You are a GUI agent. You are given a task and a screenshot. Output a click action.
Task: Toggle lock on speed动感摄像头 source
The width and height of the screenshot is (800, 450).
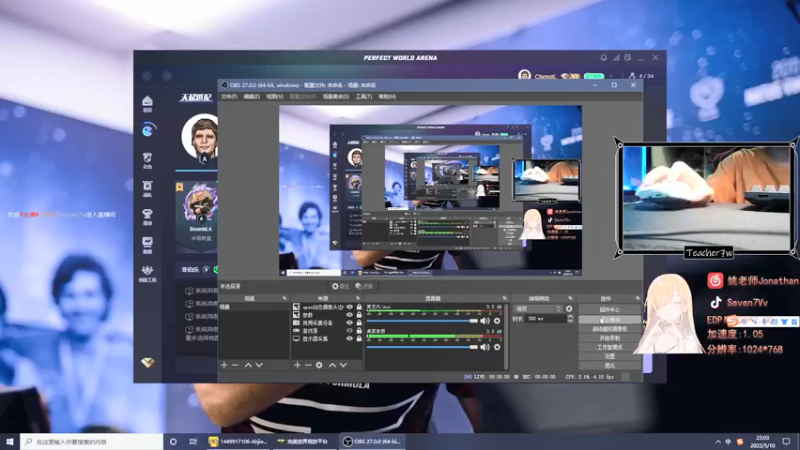pyautogui.click(x=359, y=307)
